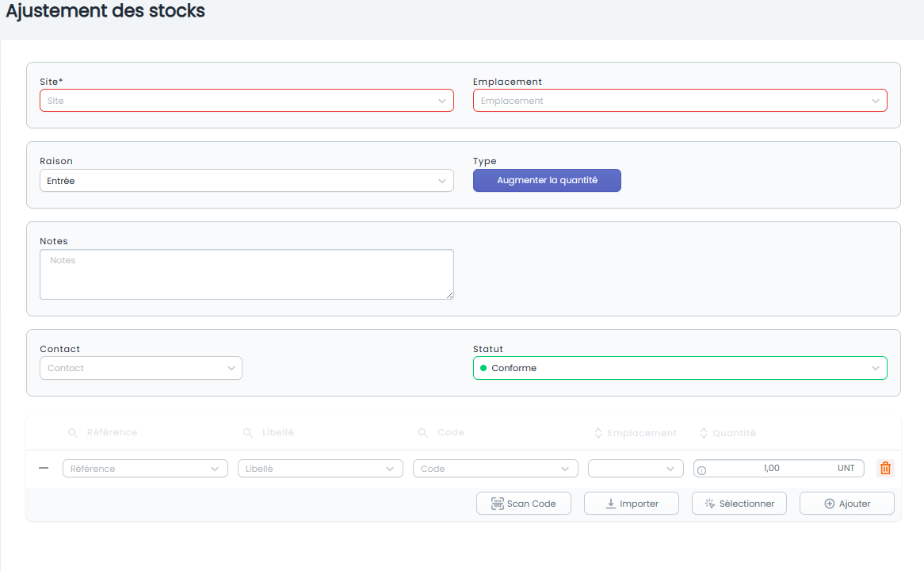924x571 pixels.
Task: Click the search icon in Référence header
Action: [72, 433]
